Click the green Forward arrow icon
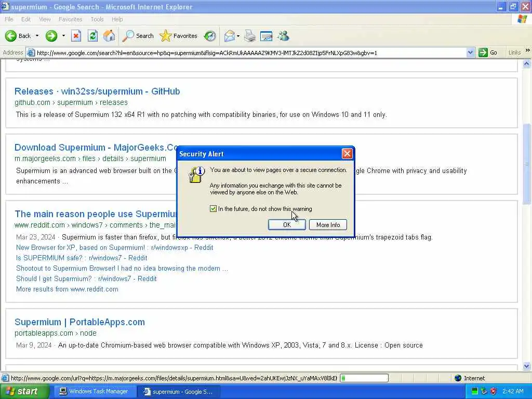The width and height of the screenshot is (532, 399). point(51,36)
